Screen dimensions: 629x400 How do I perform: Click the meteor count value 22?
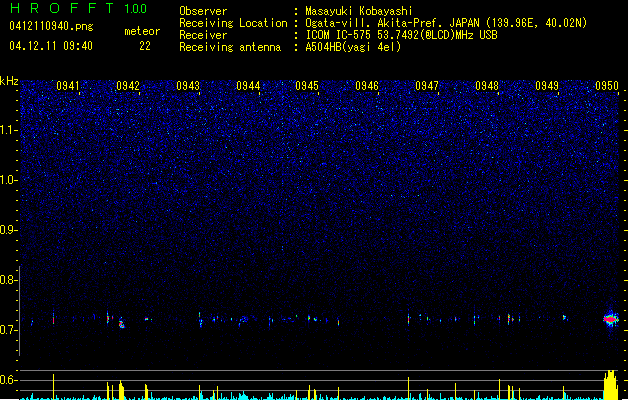[x=145, y=46]
